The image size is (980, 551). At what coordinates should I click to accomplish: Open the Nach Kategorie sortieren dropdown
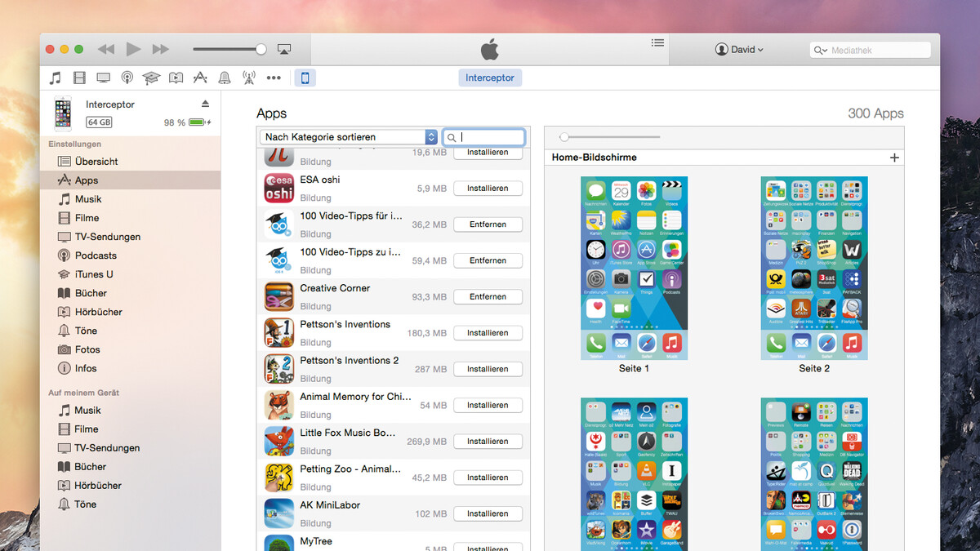coord(348,136)
